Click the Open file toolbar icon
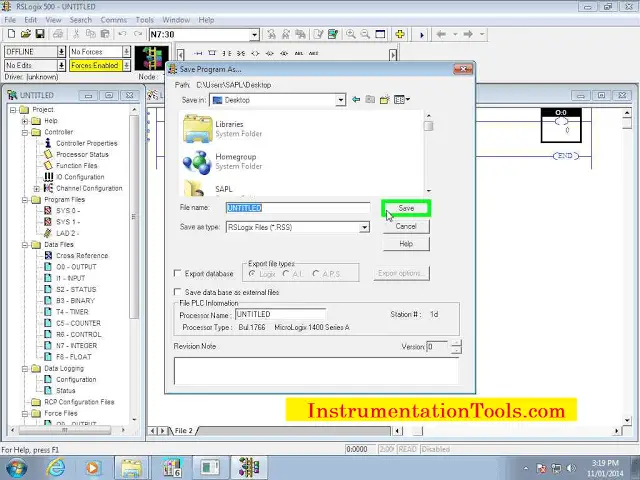 click(26, 34)
